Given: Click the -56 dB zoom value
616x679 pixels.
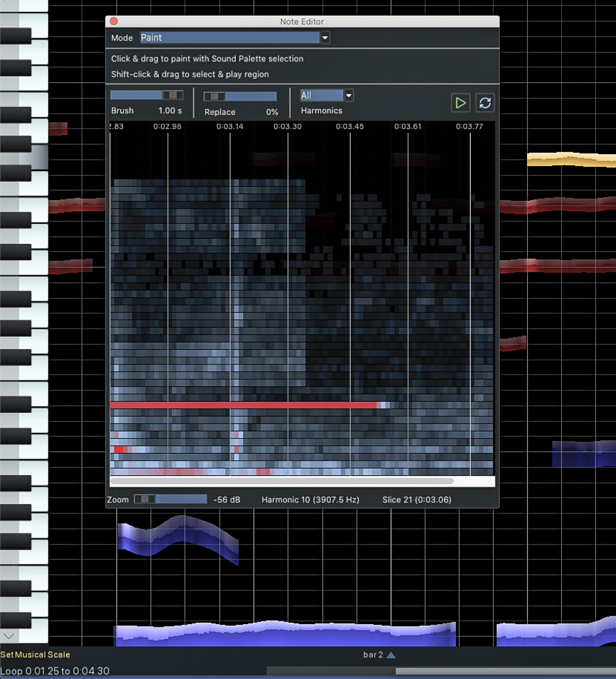Looking at the screenshot, I should point(227,499).
